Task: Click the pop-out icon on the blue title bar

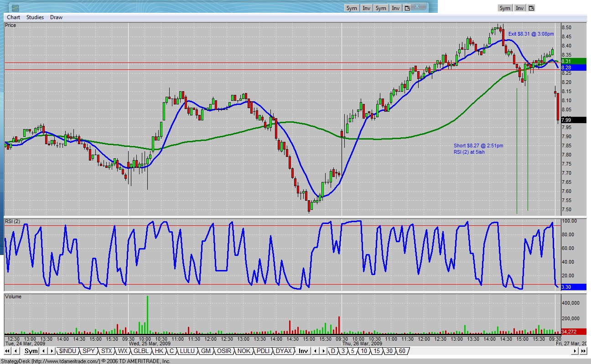Action: (x=407, y=8)
